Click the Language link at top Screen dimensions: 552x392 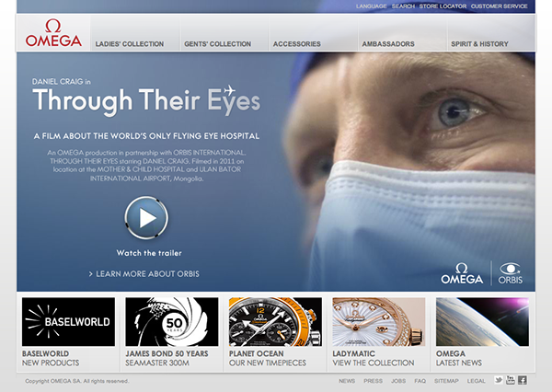pyautogui.click(x=371, y=6)
